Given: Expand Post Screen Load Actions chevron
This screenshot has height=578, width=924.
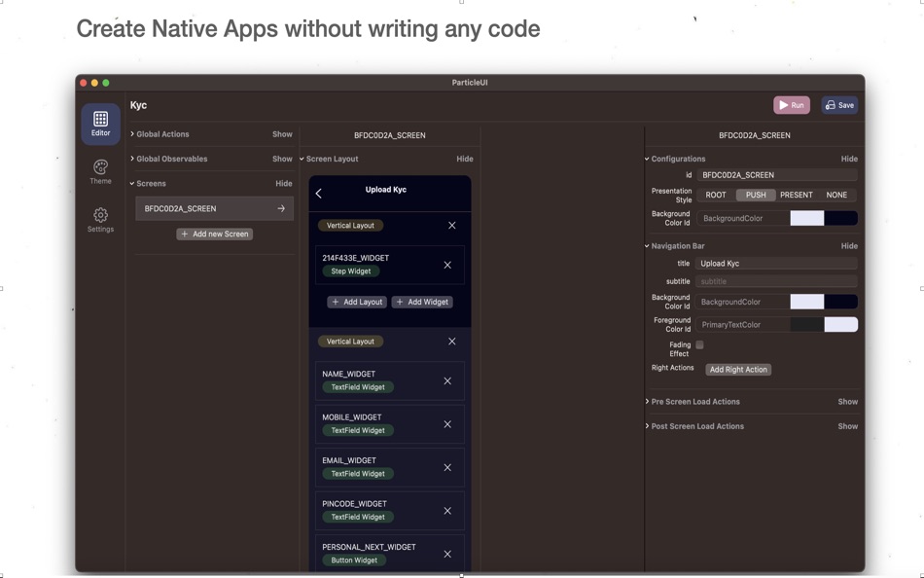Looking at the screenshot, I should point(647,426).
